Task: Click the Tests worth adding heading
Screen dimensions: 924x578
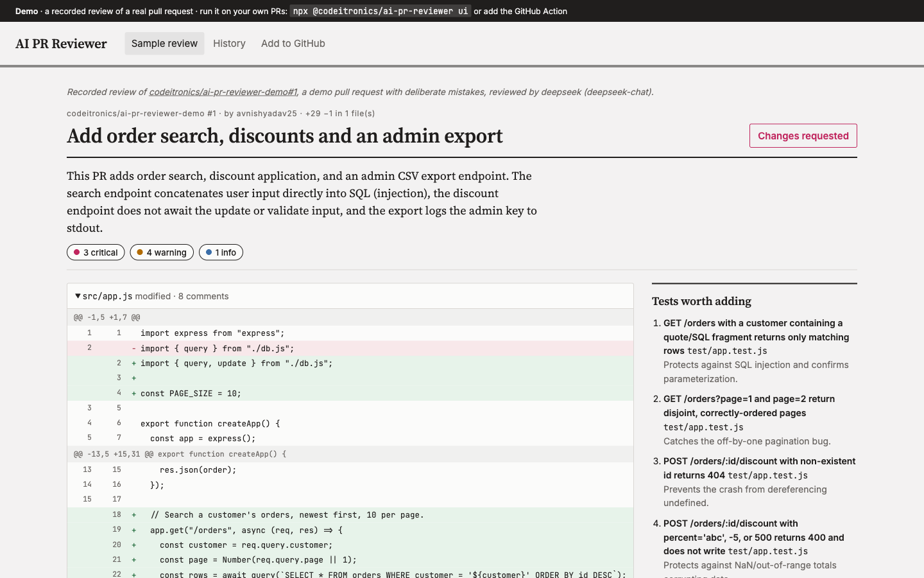Action: (x=701, y=301)
